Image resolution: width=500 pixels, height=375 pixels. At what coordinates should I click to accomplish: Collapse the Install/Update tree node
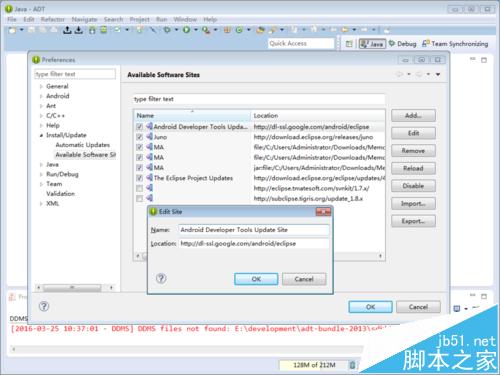point(41,135)
